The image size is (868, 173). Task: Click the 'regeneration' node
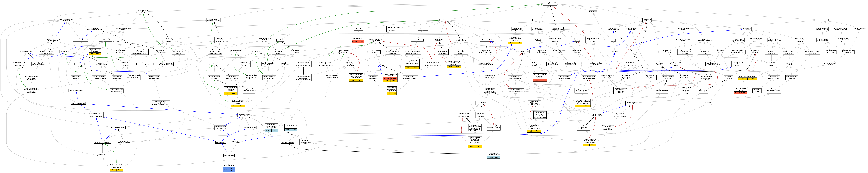pyautogui.click(x=293, y=115)
